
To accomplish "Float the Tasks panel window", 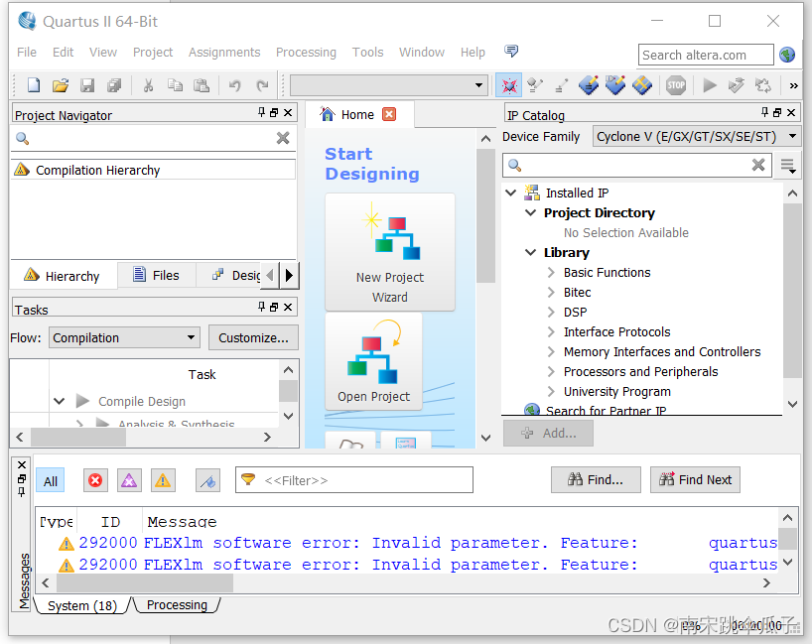I will [x=274, y=307].
